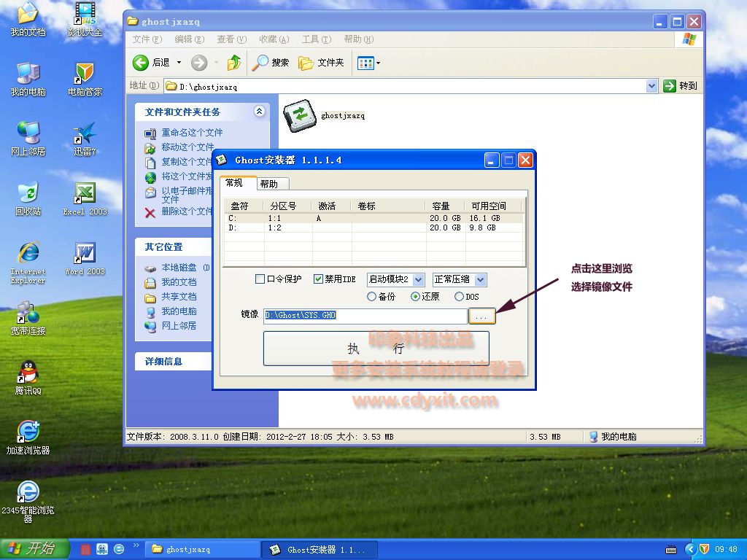The width and height of the screenshot is (747, 560).
Task: Click the Search (搜索) toolbar button
Action: point(270,63)
